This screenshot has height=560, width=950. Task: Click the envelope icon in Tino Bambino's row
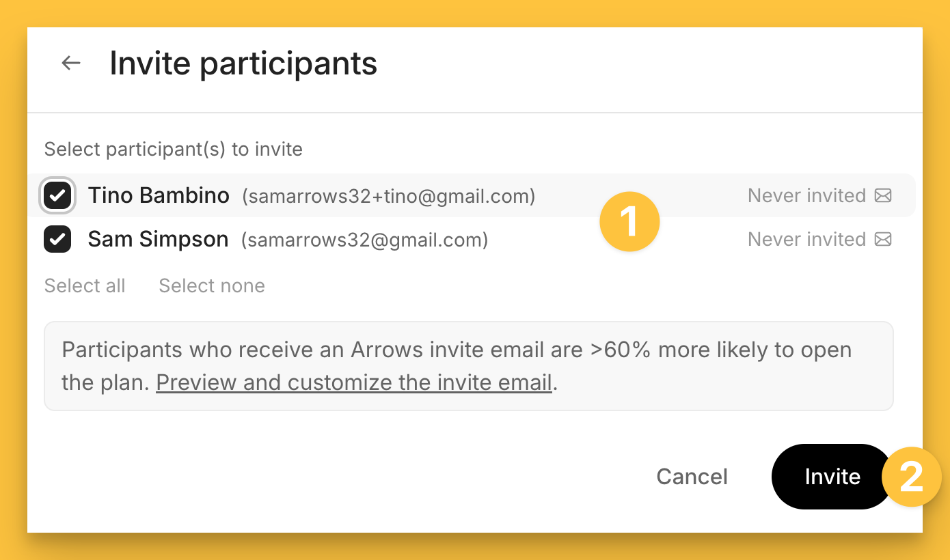click(x=883, y=196)
